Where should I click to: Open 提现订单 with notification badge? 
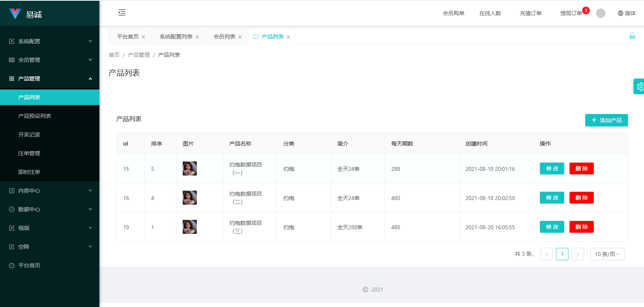pyautogui.click(x=571, y=13)
